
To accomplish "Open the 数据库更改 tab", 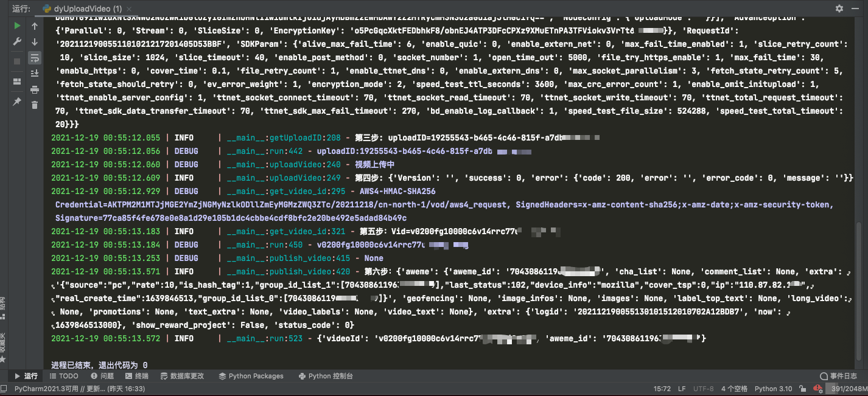I will coord(182,376).
